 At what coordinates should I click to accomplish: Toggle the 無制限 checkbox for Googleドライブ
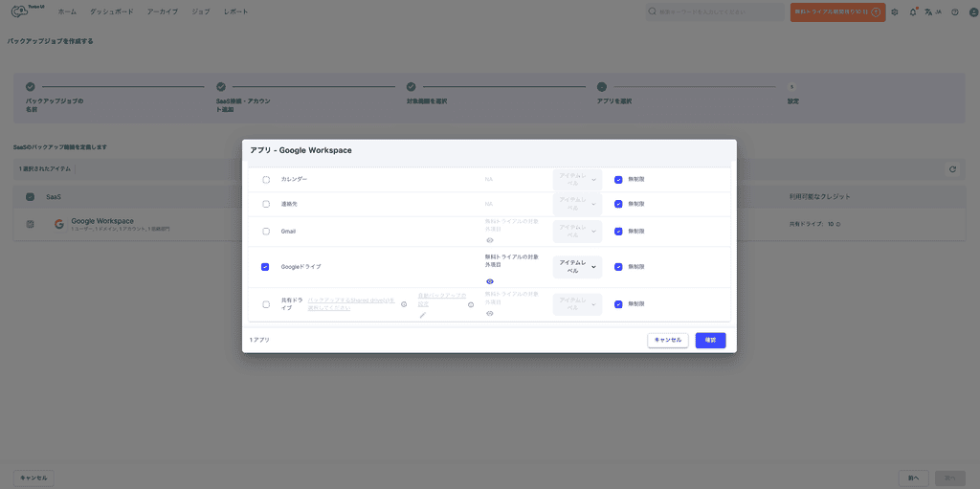(x=618, y=267)
